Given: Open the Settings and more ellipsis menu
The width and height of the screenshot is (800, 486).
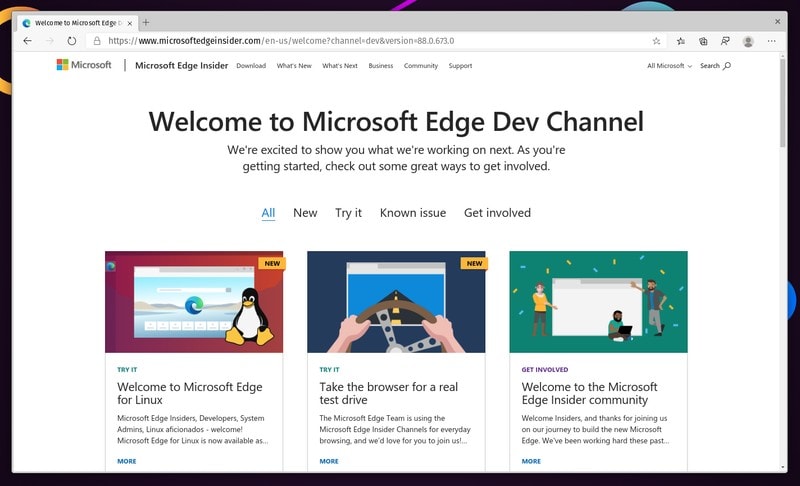Looking at the screenshot, I should 771,41.
